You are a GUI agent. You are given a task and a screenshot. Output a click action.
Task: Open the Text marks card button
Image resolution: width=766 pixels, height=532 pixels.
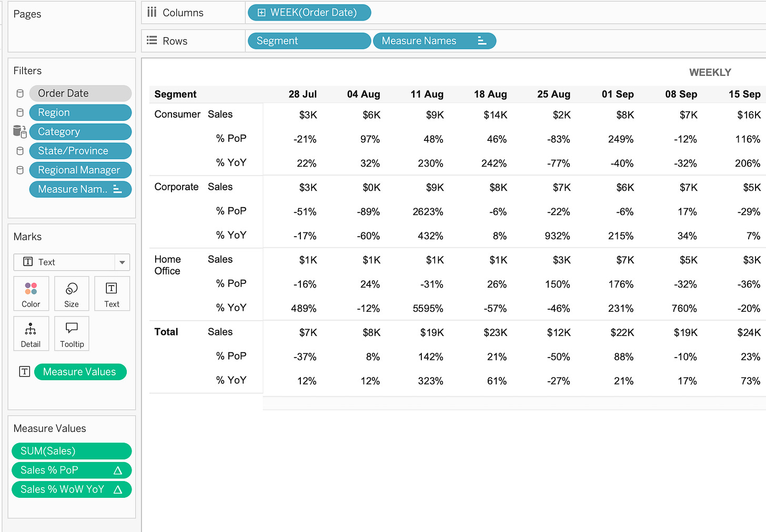point(112,294)
